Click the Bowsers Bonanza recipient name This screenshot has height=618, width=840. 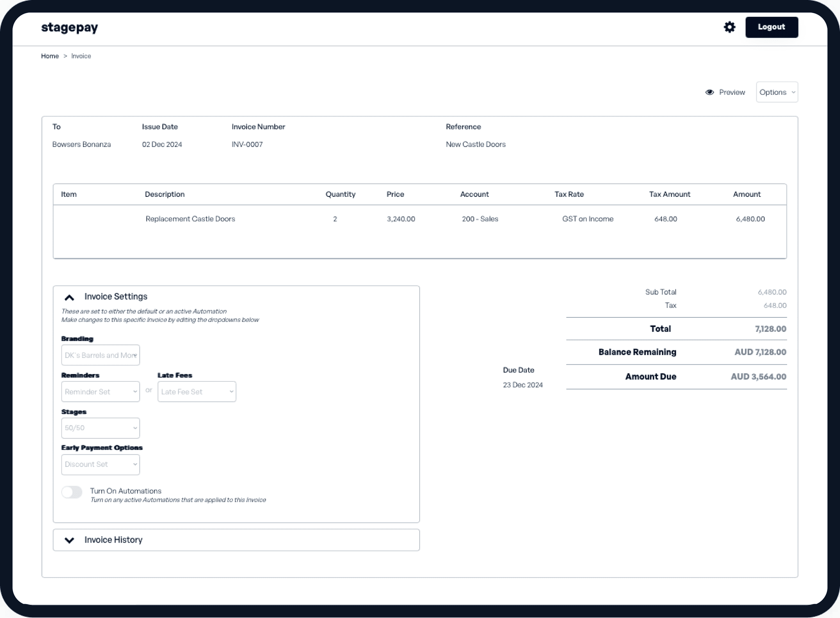click(x=82, y=144)
